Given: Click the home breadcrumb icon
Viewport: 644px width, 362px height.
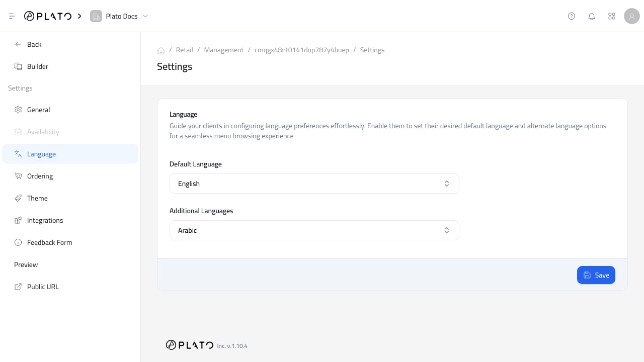Looking at the screenshot, I should click(161, 50).
